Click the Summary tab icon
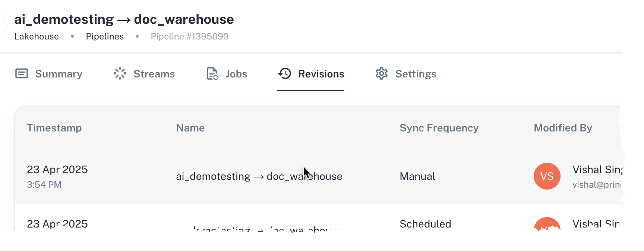644x251 pixels. pos(22,74)
